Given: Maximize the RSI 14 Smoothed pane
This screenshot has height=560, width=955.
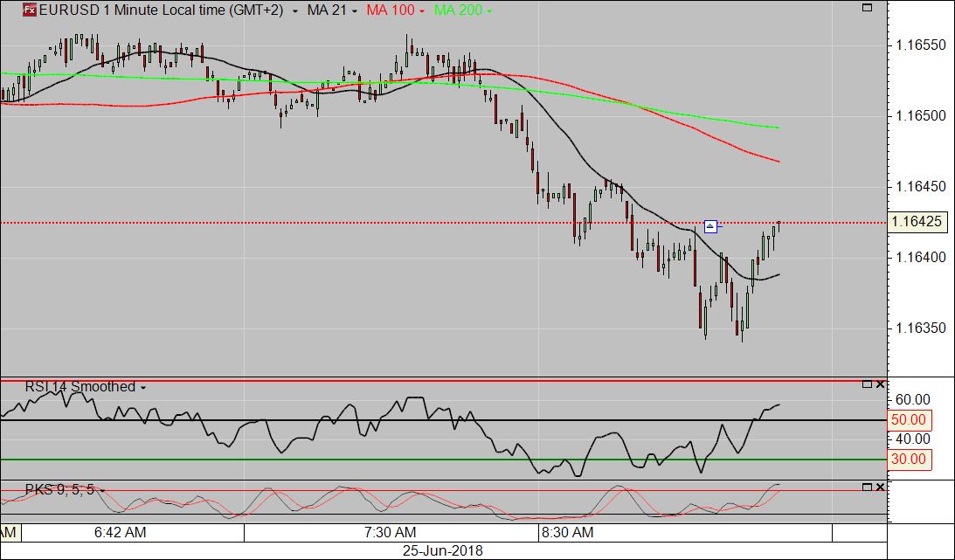Looking at the screenshot, I should 867,384.
